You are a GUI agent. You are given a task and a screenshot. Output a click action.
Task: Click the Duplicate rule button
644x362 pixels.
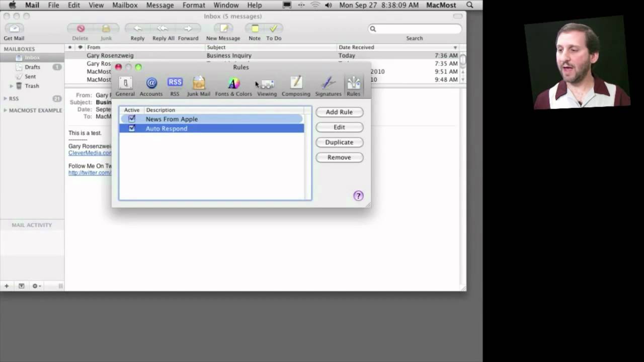tap(339, 142)
